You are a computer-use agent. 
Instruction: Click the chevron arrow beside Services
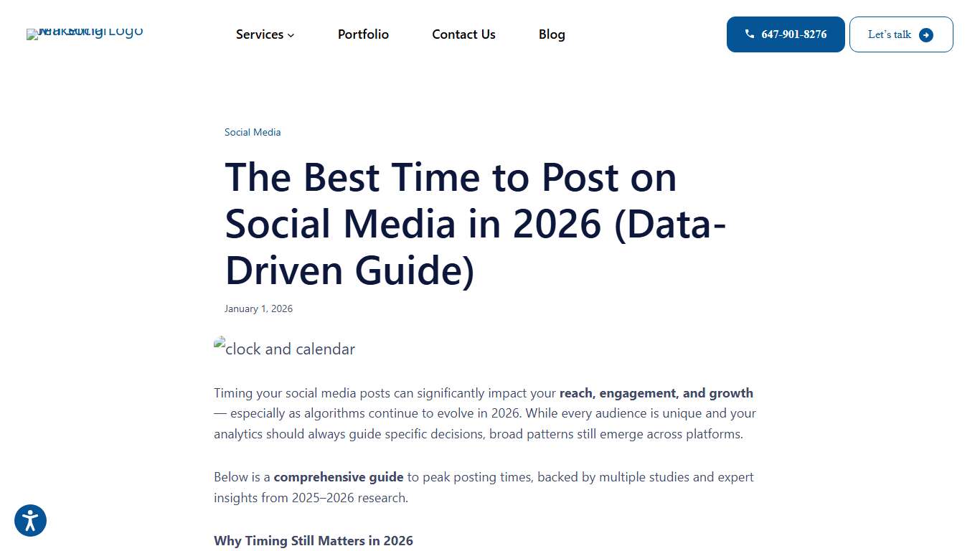click(x=291, y=35)
